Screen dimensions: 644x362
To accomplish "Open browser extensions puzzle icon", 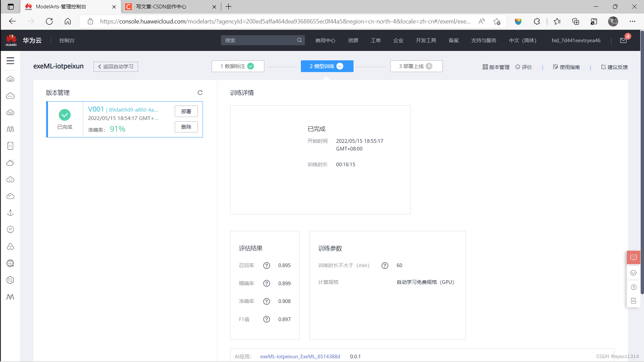I will pos(537,21).
